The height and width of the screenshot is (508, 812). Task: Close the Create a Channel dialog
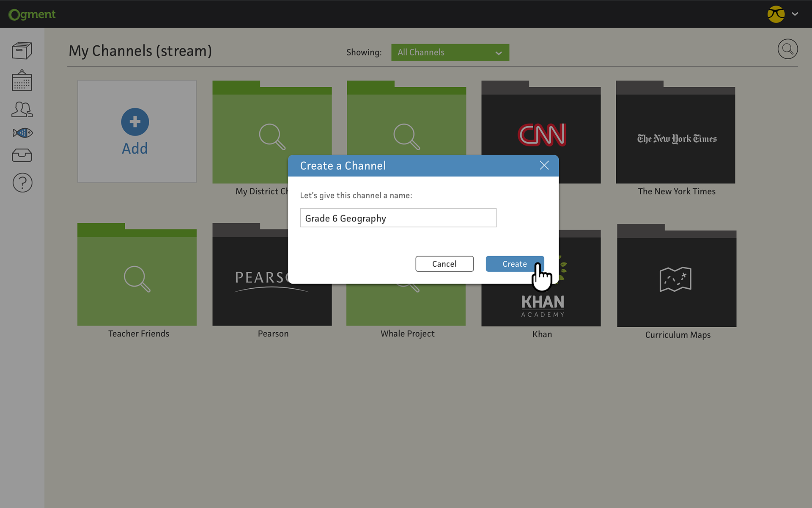pos(544,166)
